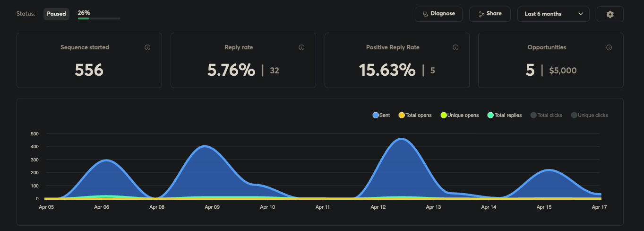Click the Apr 12 axis label

(x=378, y=207)
